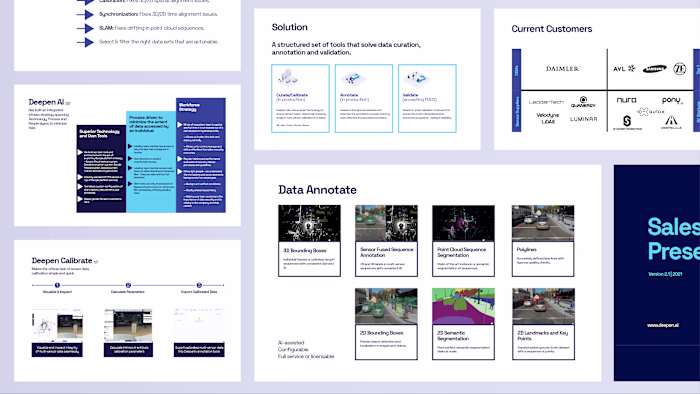Click the Validate card title
700x394 pixels.
410,95
